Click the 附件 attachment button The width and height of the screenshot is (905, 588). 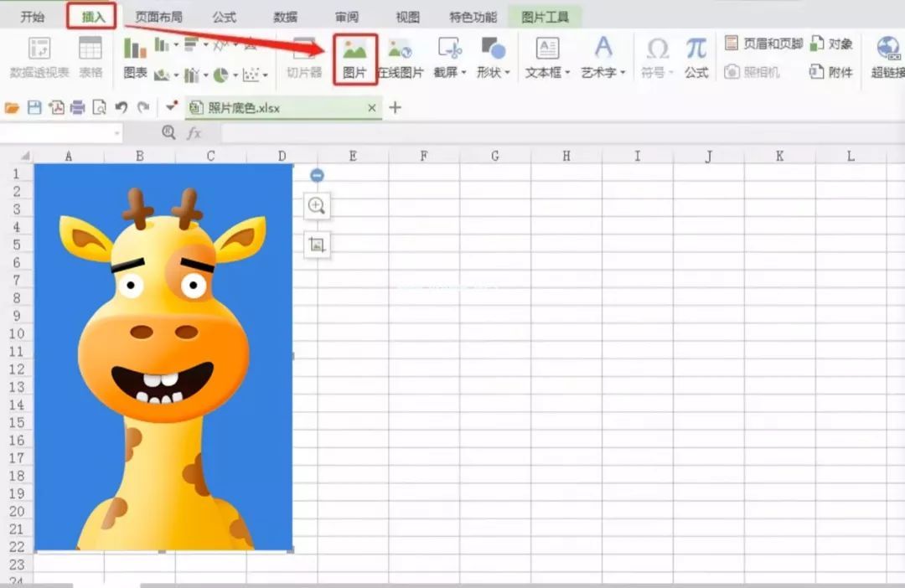click(x=830, y=72)
